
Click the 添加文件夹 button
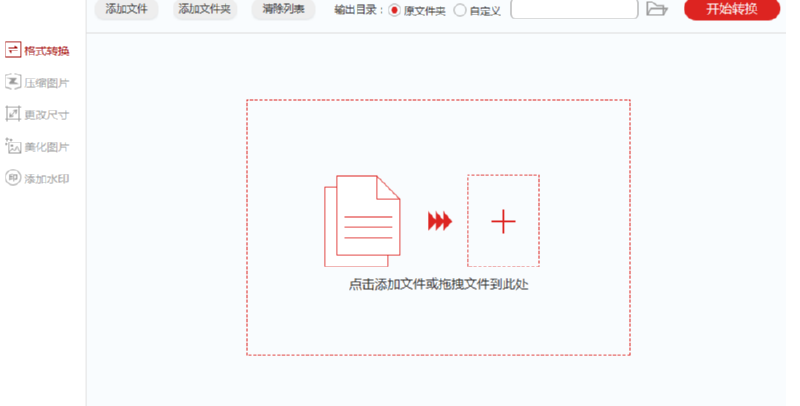point(205,9)
